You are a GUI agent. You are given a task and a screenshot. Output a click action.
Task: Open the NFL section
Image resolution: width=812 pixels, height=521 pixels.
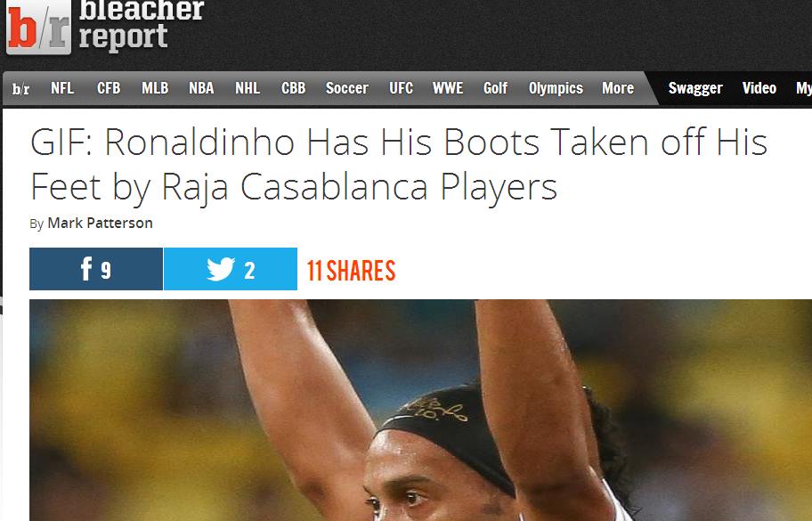coord(62,88)
